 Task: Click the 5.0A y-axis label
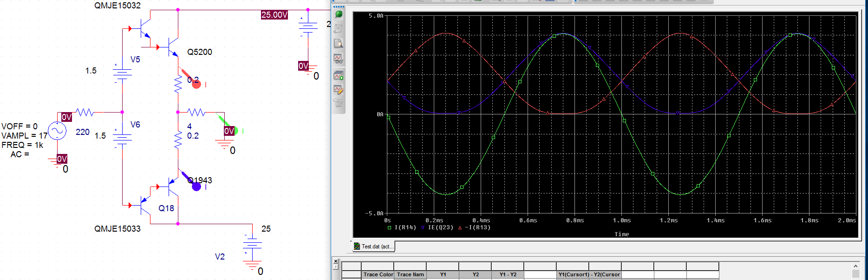tap(376, 16)
